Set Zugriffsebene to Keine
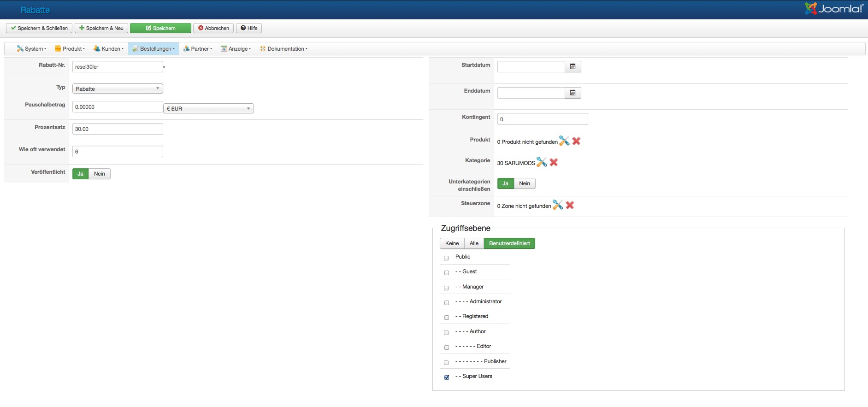The image size is (868, 407). [x=452, y=243]
